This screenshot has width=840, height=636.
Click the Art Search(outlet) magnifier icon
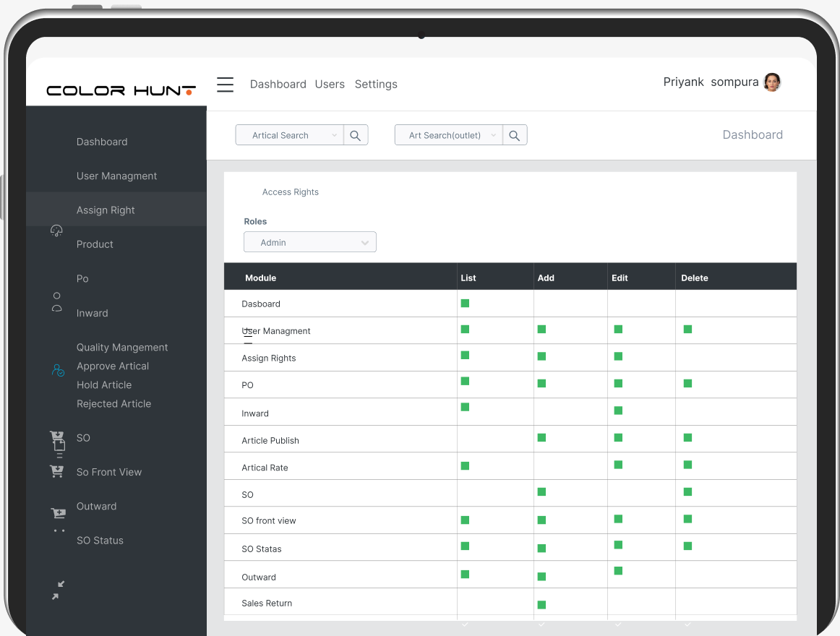[514, 136]
